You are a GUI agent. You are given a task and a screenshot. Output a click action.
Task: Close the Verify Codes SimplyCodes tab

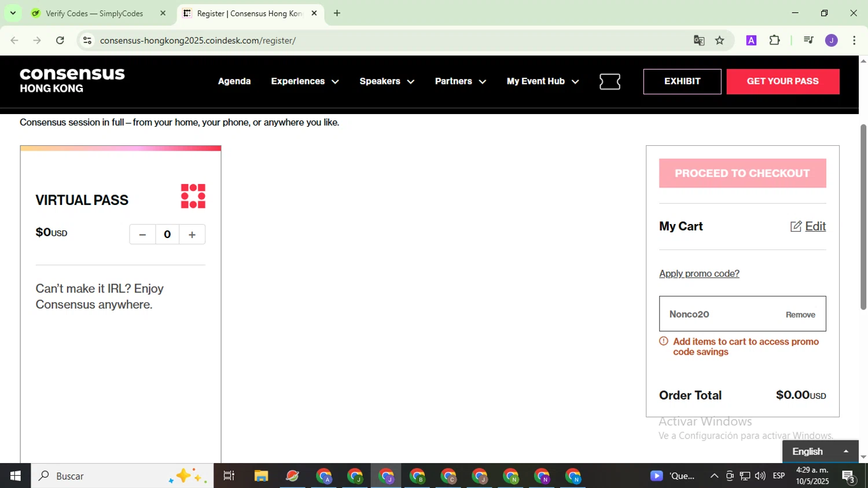coord(163,13)
